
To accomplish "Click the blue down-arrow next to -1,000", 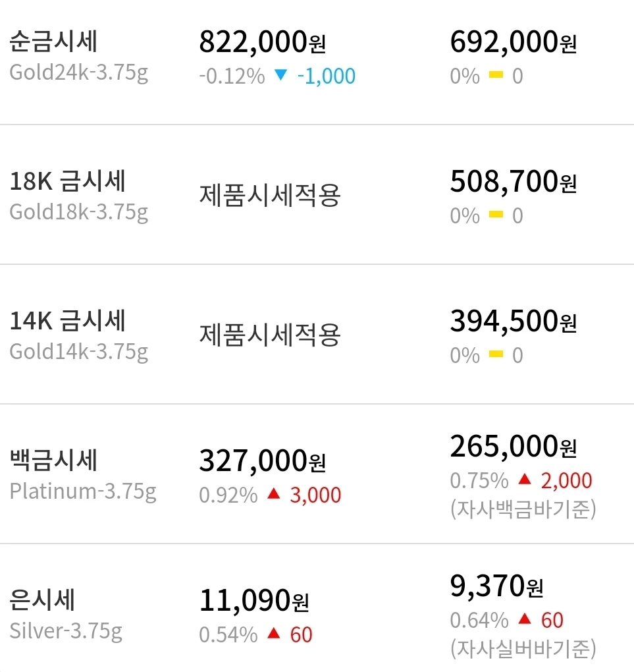I will tap(280, 75).
